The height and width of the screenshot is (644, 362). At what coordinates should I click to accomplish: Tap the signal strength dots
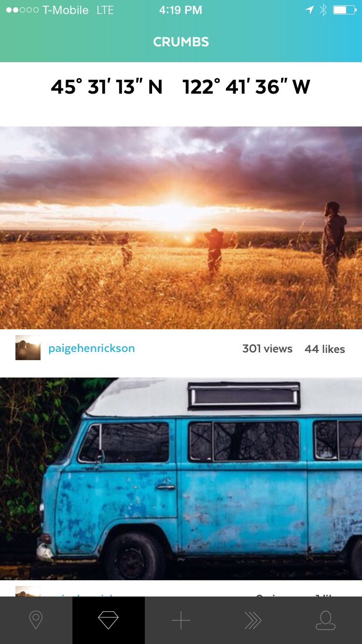click(x=22, y=10)
